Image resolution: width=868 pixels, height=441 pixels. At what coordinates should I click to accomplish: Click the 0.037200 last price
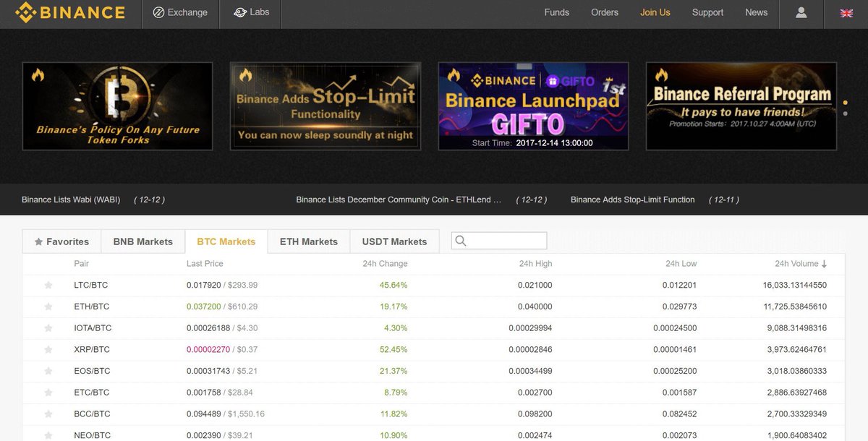click(x=203, y=307)
